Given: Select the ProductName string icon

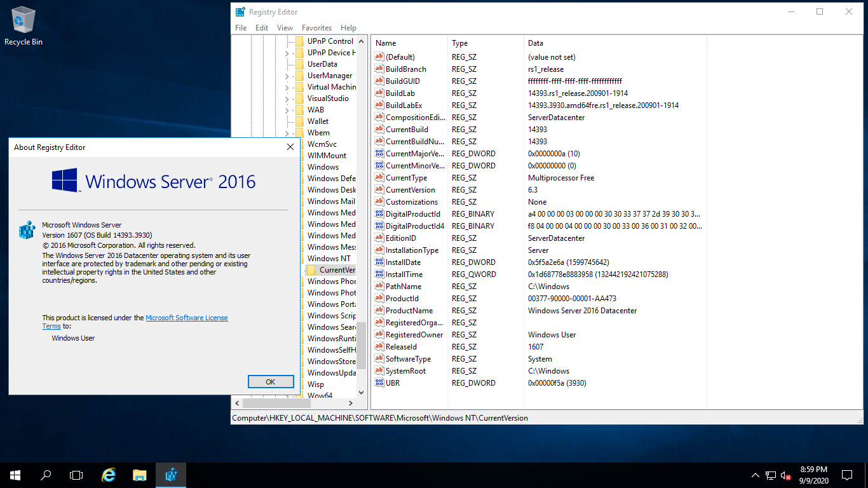Looking at the screenshot, I should [379, 311].
